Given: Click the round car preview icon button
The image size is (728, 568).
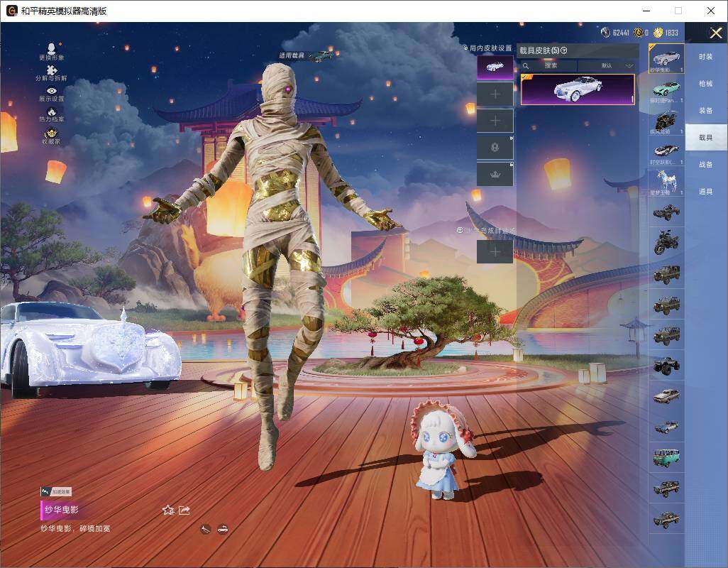Looking at the screenshot, I should pyautogui.click(x=223, y=529).
